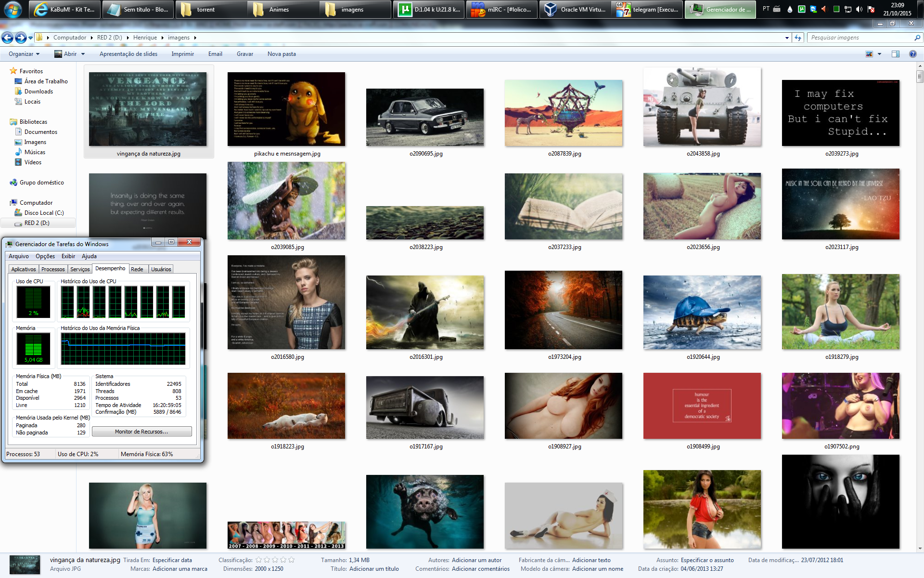Click the Explorer forward navigation arrow

tap(21, 38)
